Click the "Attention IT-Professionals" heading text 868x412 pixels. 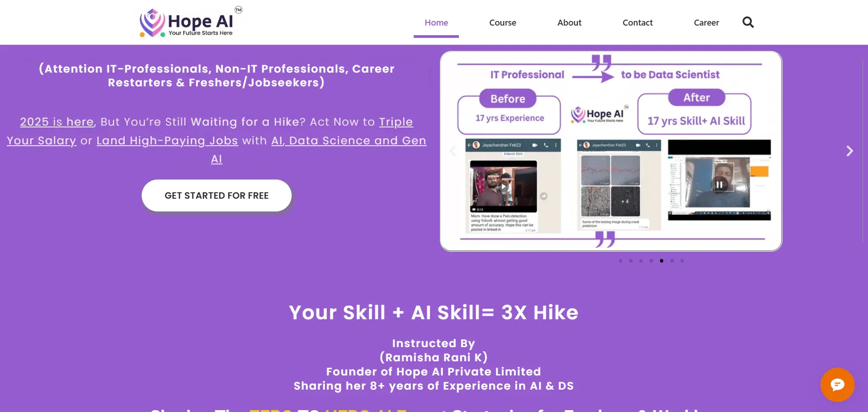[217, 75]
